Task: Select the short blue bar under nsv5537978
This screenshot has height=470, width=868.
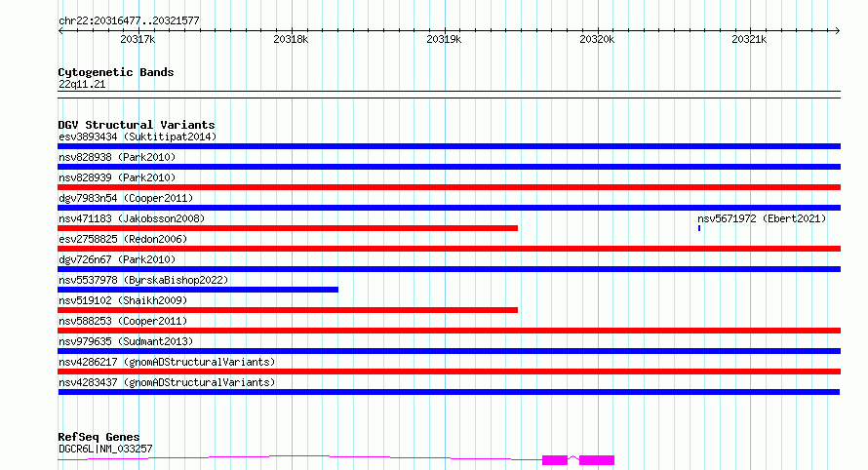Action: coord(198,290)
